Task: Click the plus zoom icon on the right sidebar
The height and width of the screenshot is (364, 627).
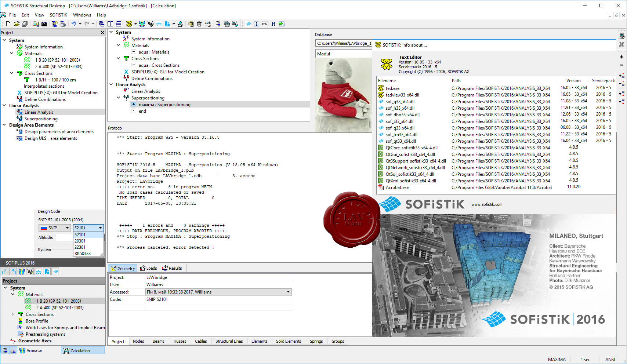Action: coord(621,57)
